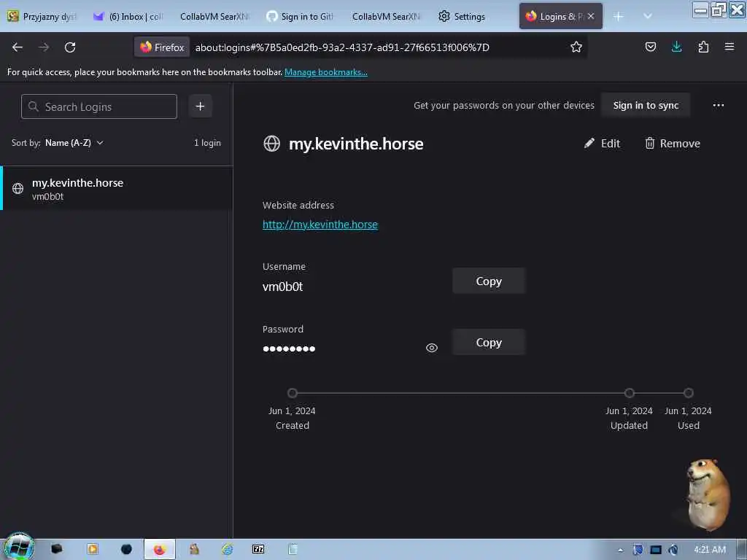Open the Windows Start menu

pyautogui.click(x=19, y=548)
